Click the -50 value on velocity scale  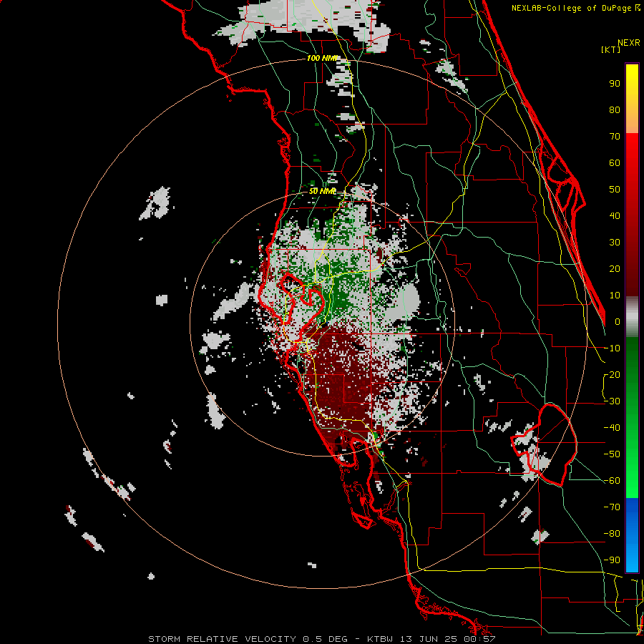click(612, 454)
